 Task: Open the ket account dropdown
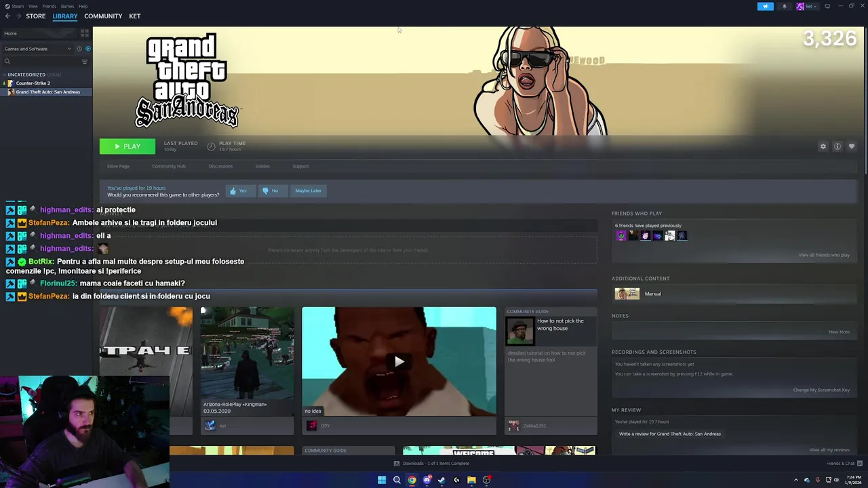coord(807,6)
